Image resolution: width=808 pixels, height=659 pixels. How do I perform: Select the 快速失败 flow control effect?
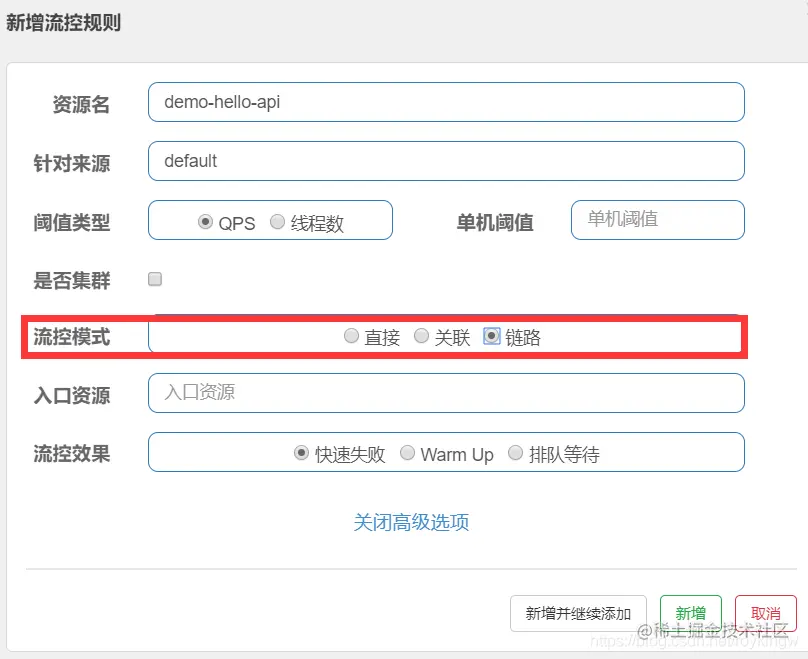[x=300, y=453]
